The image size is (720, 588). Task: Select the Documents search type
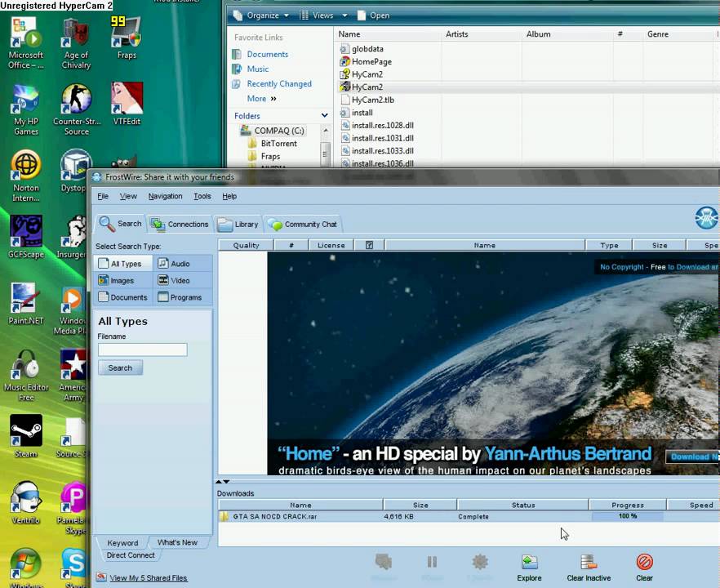[x=124, y=297]
